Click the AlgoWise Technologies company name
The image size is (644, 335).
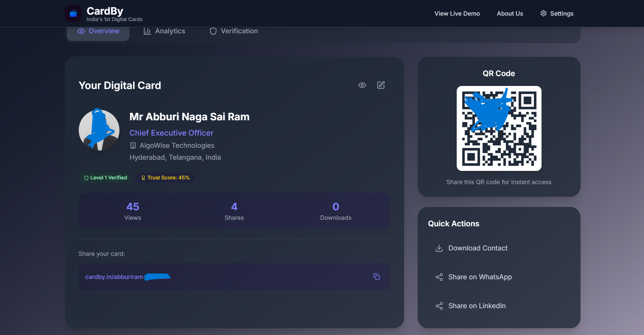click(x=177, y=145)
